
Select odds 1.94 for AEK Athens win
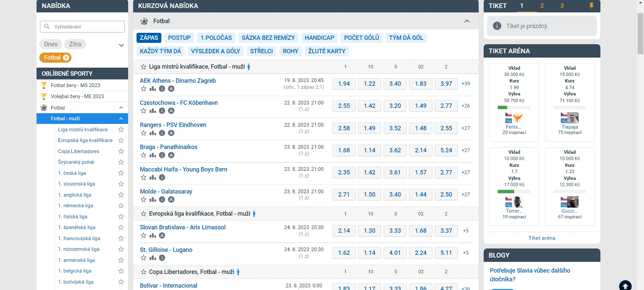[x=344, y=84]
